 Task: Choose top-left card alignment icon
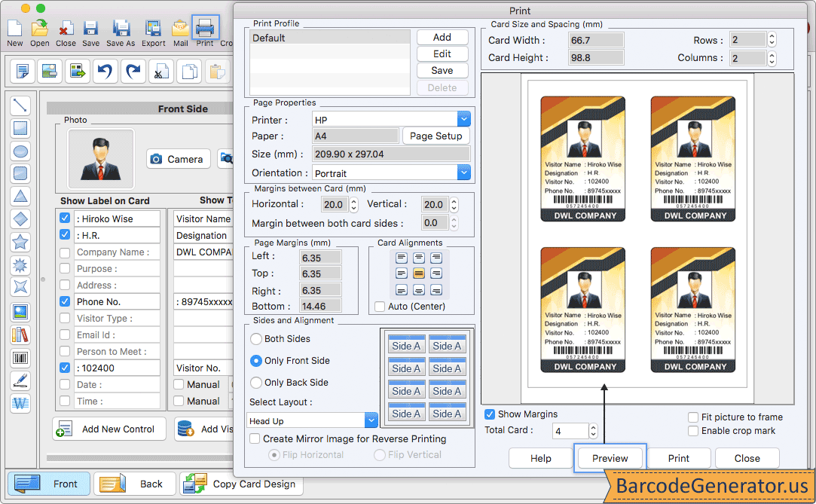click(402, 258)
